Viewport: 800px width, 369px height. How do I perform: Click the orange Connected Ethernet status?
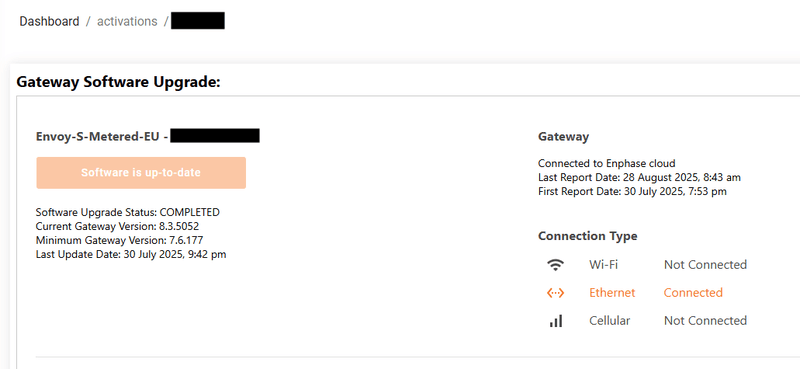coord(693,293)
